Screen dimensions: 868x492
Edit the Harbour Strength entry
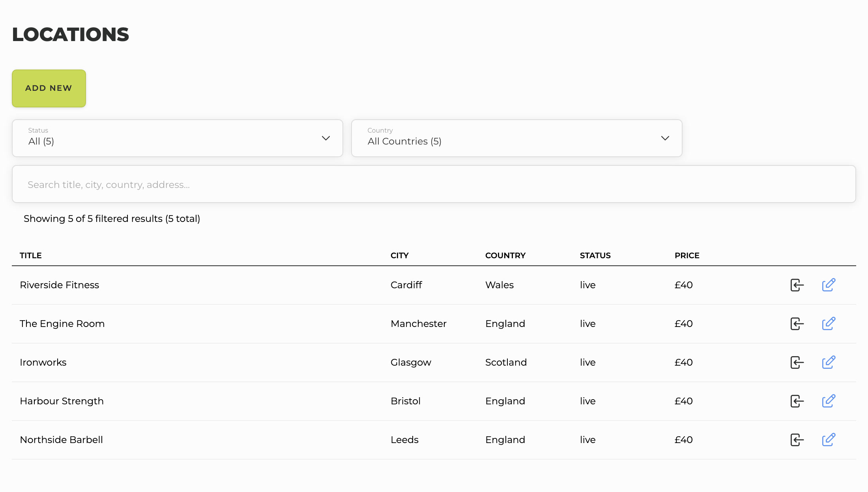829,401
